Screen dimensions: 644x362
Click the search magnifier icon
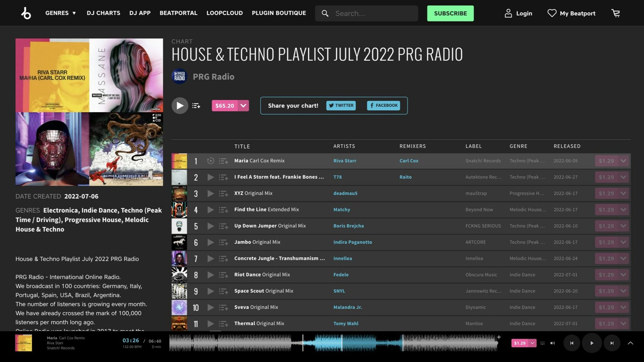pyautogui.click(x=325, y=13)
